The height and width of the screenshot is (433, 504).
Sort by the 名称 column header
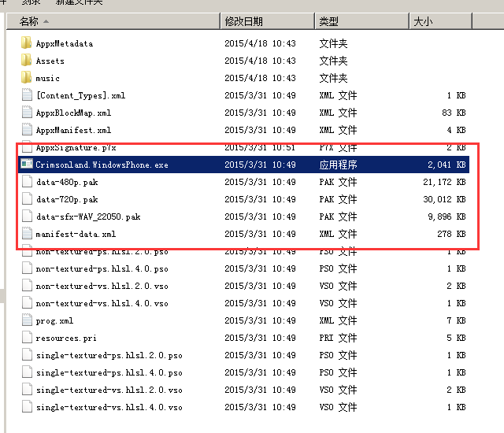tap(113, 21)
